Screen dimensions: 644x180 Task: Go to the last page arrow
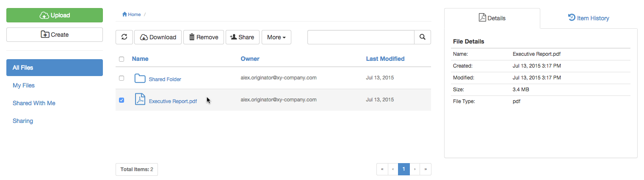425,169
